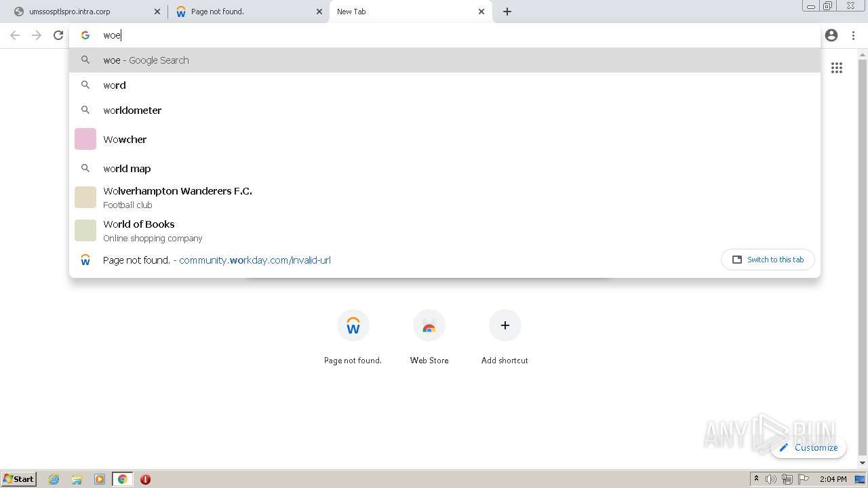This screenshot has height=488, width=868.
Task: Click the red Opera taskbar icon
Action: pyautogui.click(x=145, y=479)
